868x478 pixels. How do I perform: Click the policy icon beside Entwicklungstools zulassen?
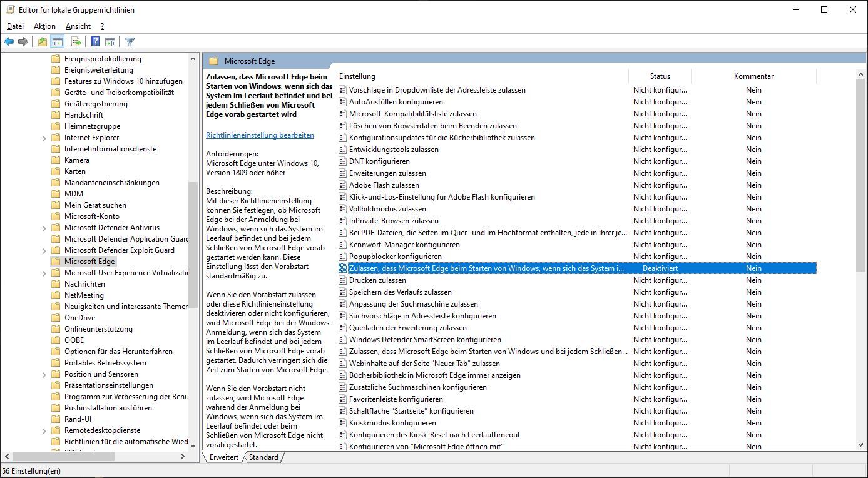coord(342,150)
